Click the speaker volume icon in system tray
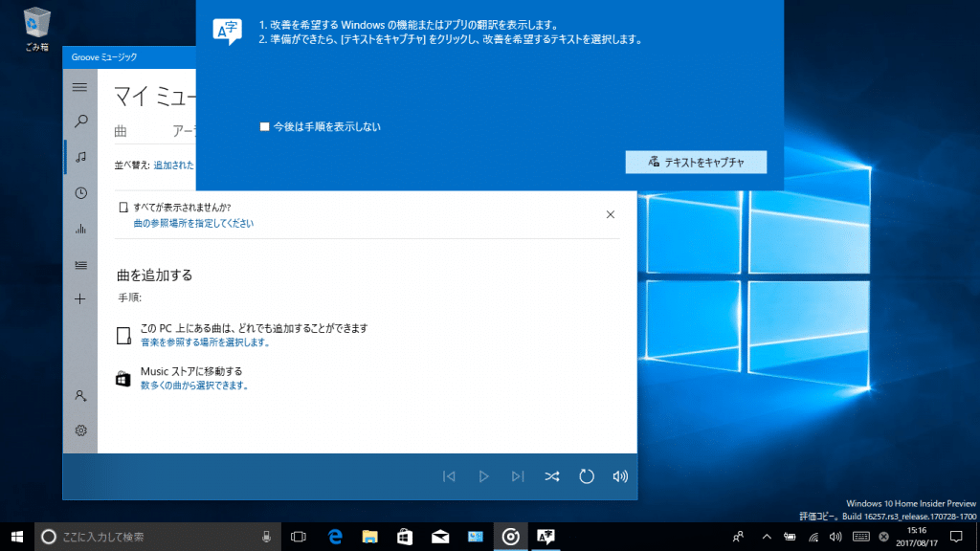The width and height of the screenshot is (980, 551). (835, 537)
